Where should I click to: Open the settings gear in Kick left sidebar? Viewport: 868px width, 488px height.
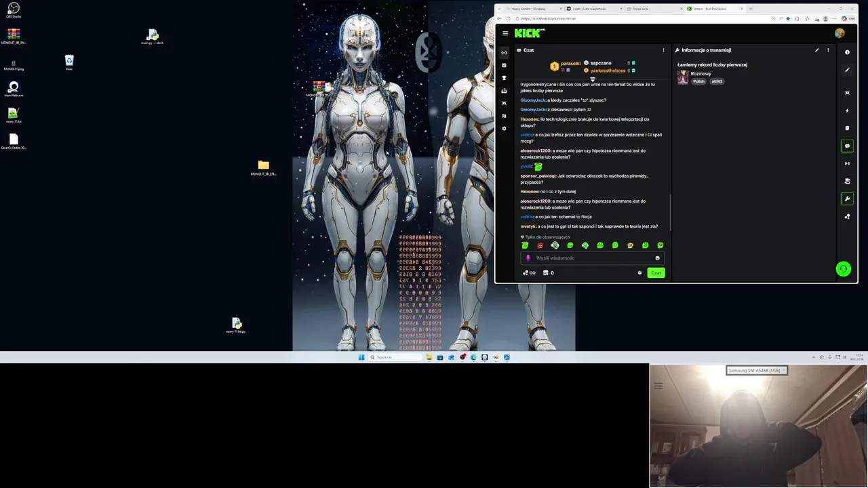pos(504,128)
